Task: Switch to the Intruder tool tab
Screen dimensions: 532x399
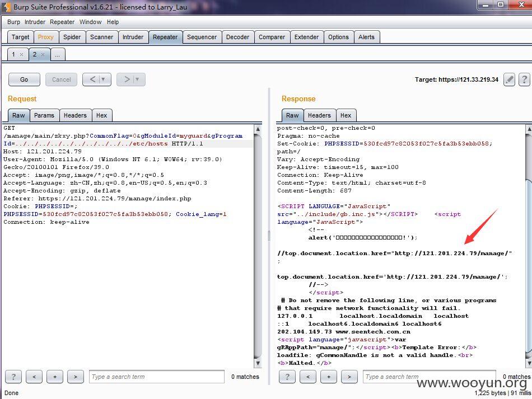Action: point(133,37)
